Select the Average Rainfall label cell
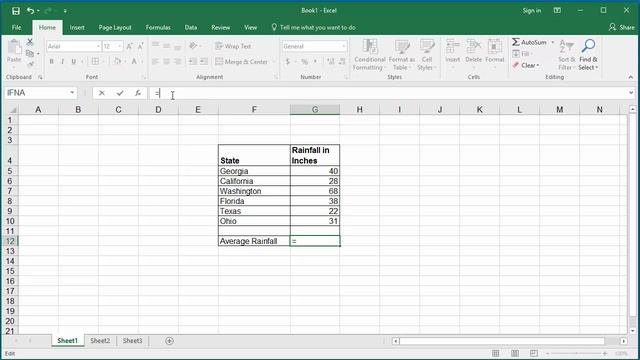This screenshot has width=640, height=360. [x=254, y=241]
